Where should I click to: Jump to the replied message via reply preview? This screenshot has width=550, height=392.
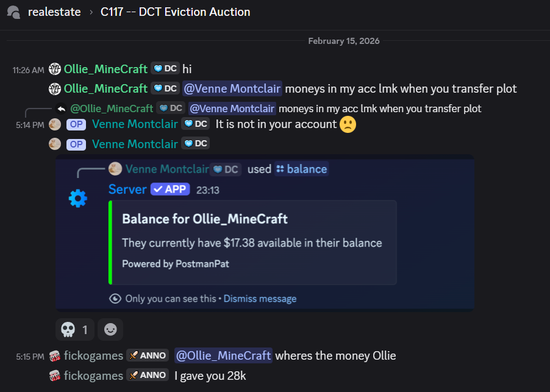point(378,109)
